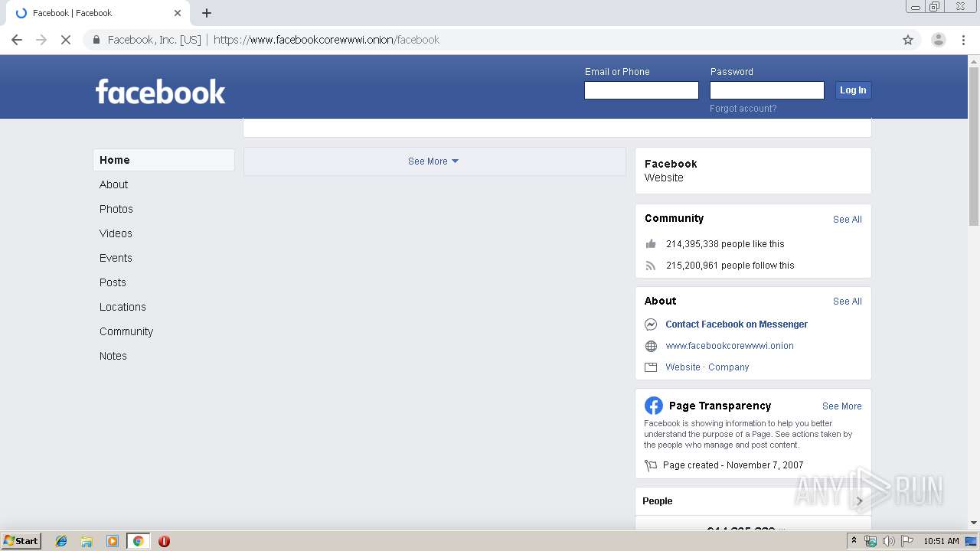Open Chrome three-dot menu
This screenshot has width=980, height=551.
[963, 40]
